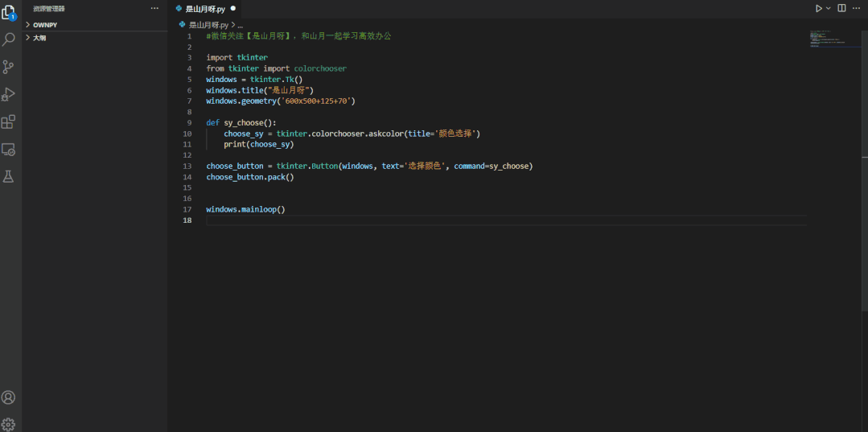Open run options dropdown beside play button
The image size is (868, 432).
point(828,8)
